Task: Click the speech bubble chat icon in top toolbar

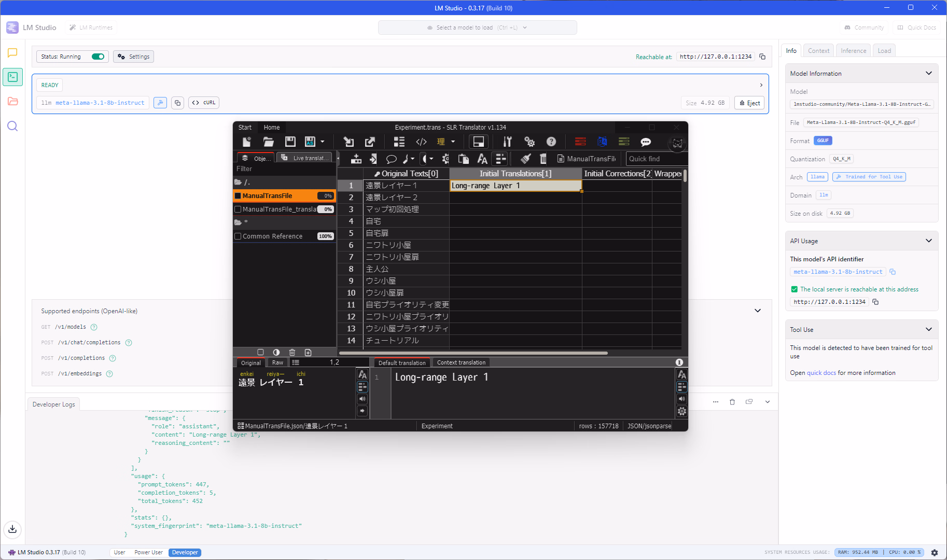Action: click(x=646, y=142)
